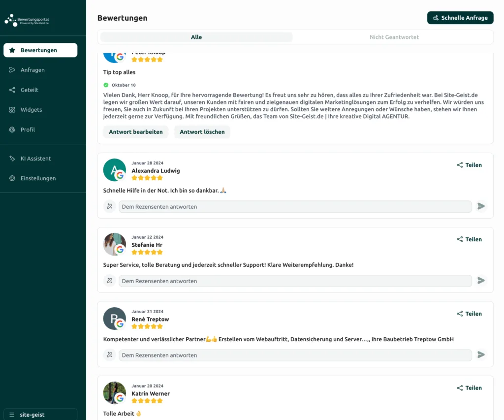Click AI magic-wand icon for Stefanie Hr reply

point(110,281)
